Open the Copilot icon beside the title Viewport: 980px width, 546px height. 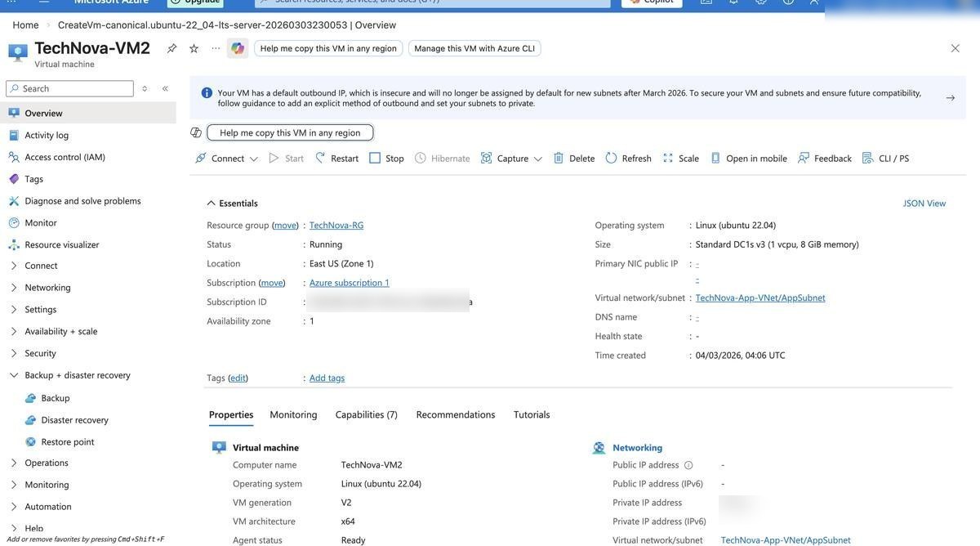point(238,48)
